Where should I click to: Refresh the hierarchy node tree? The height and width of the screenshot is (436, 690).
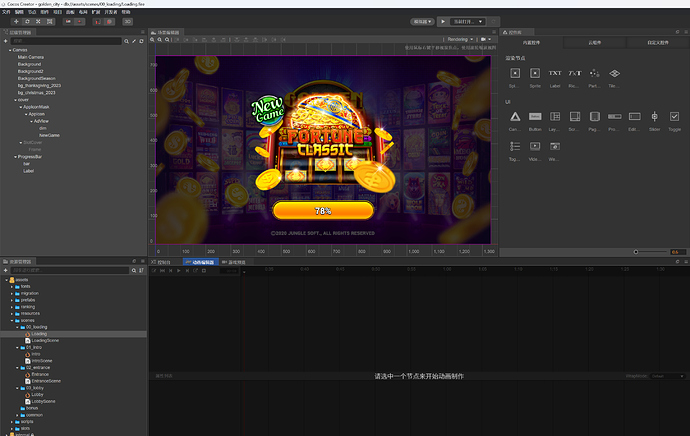[141, 41]
